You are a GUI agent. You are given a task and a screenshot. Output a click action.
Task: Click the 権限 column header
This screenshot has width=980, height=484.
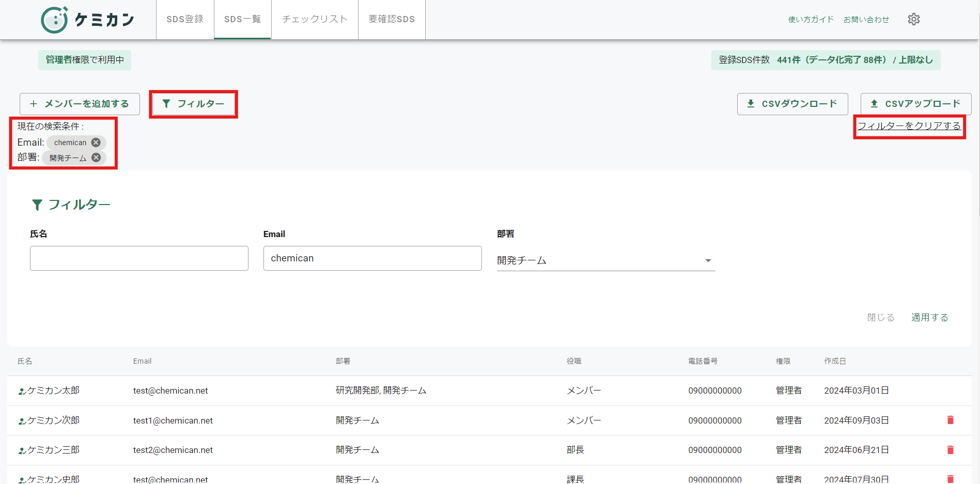tap(783, 361)
